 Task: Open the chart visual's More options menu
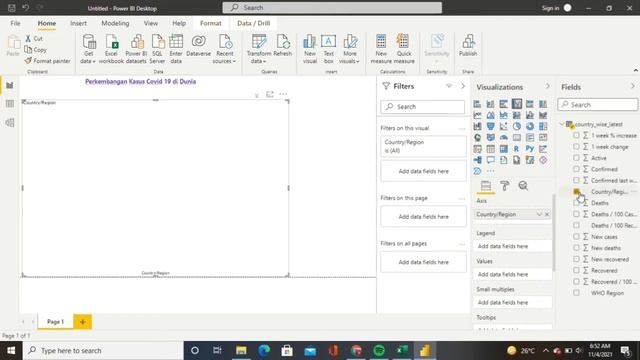283,94
